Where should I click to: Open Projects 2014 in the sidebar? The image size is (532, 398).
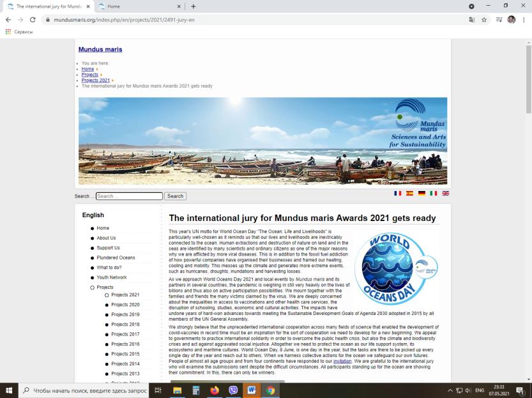(125, 364)
